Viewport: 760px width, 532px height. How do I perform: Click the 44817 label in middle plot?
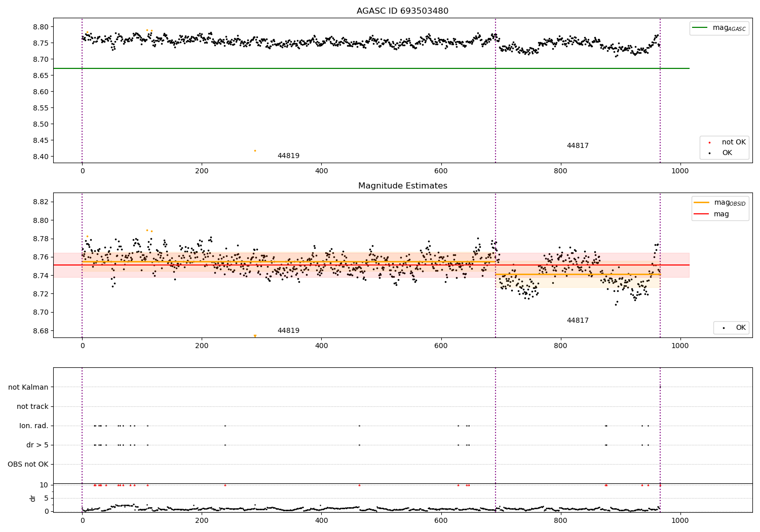578,321
